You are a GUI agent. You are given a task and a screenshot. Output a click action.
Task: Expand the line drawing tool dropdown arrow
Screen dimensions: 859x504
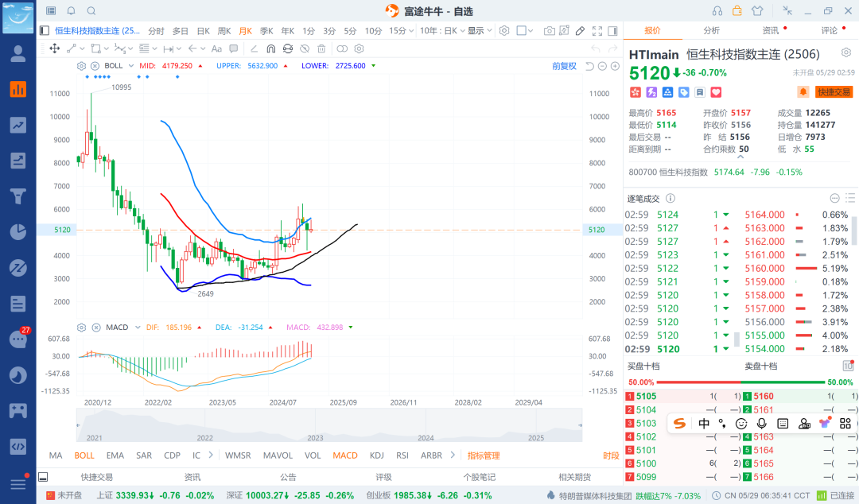(83, 48)
